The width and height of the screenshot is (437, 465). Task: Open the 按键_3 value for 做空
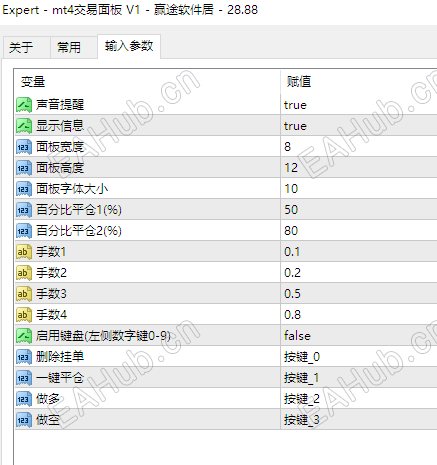(302, 420)
